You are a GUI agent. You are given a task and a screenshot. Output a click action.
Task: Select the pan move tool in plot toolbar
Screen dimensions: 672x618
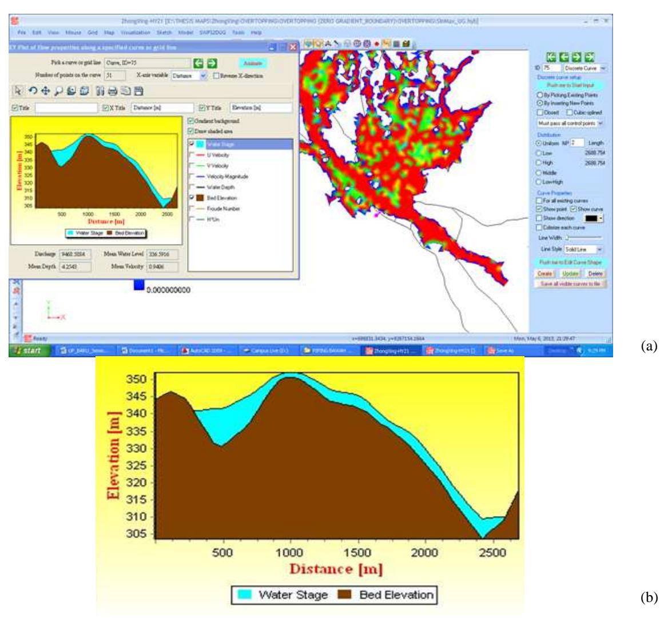click(x=45, y=91)
